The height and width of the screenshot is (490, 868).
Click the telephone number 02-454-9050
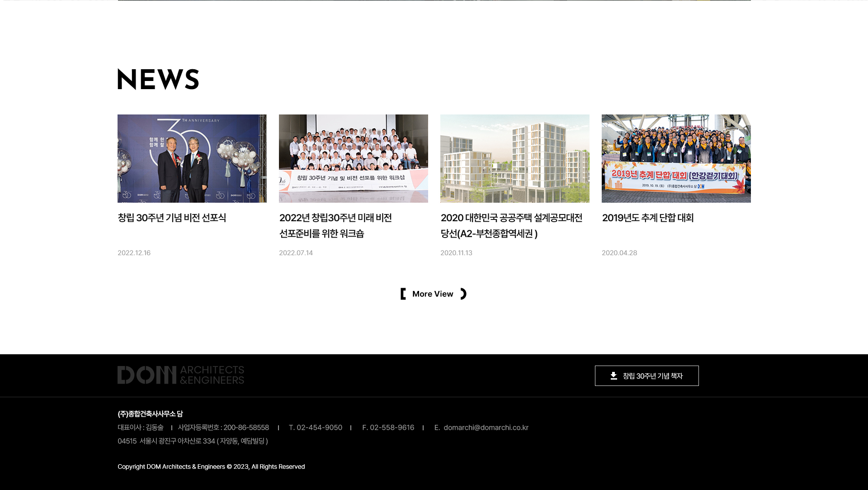click(319, 428)
